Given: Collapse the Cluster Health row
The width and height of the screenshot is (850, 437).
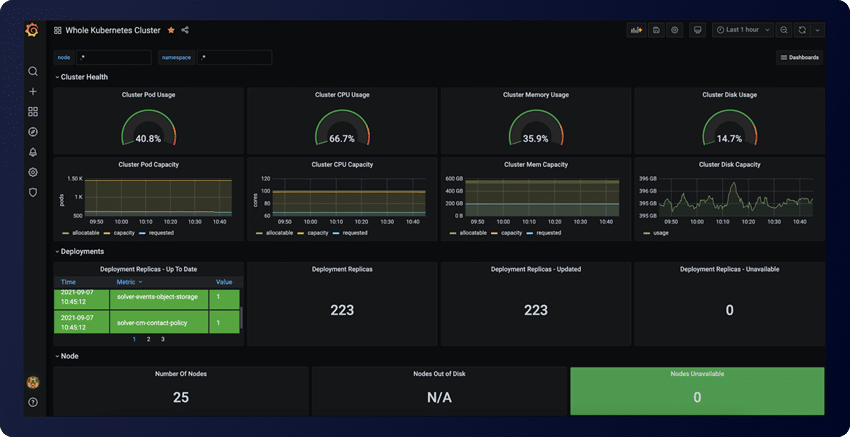Looking at the screenshot, I should point(81,77).
